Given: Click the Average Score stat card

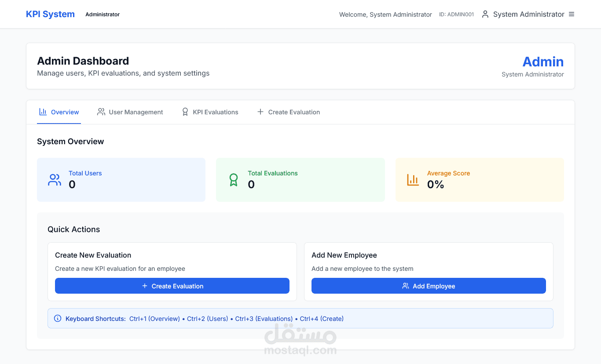Looking at the screenshot, I should 480,180.
